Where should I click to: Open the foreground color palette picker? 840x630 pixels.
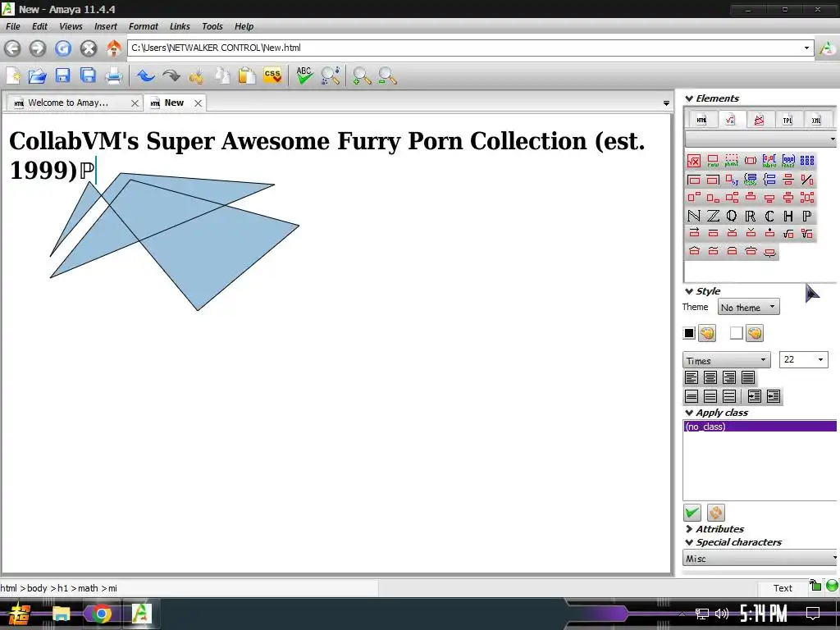tap(707, 333)
